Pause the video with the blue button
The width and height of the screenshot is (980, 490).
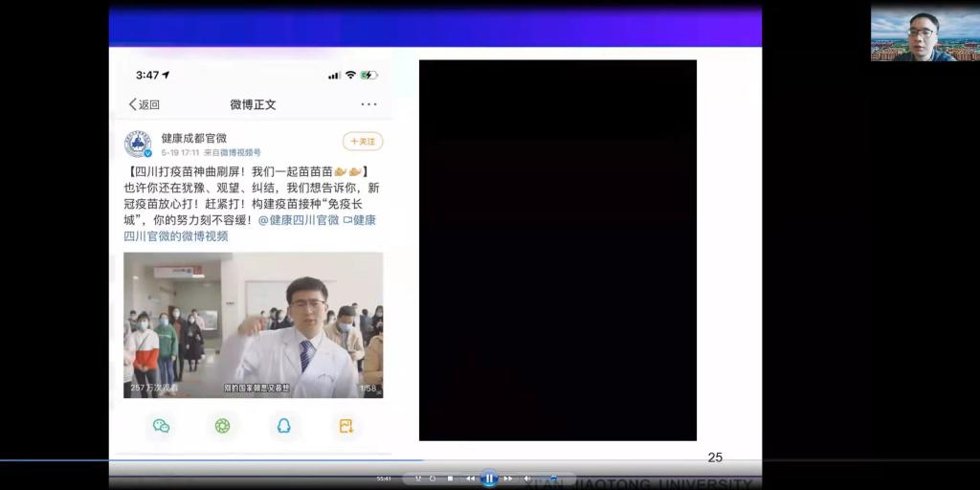[x=489, y=479]
